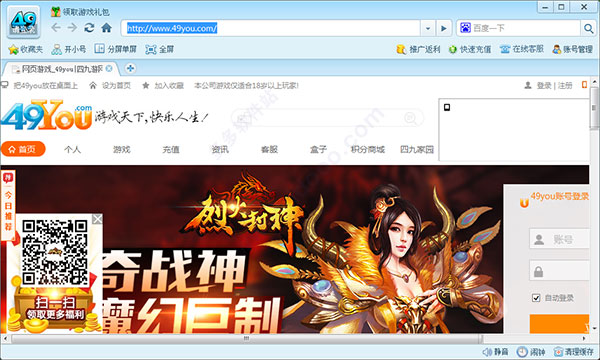The image size is (600, 360).
Task: Click the search magnifier beside 百度一下
Action: click(588, 28)
